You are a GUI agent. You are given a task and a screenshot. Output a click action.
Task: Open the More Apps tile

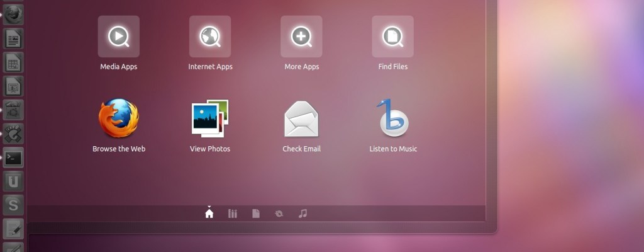coord(301,37)
